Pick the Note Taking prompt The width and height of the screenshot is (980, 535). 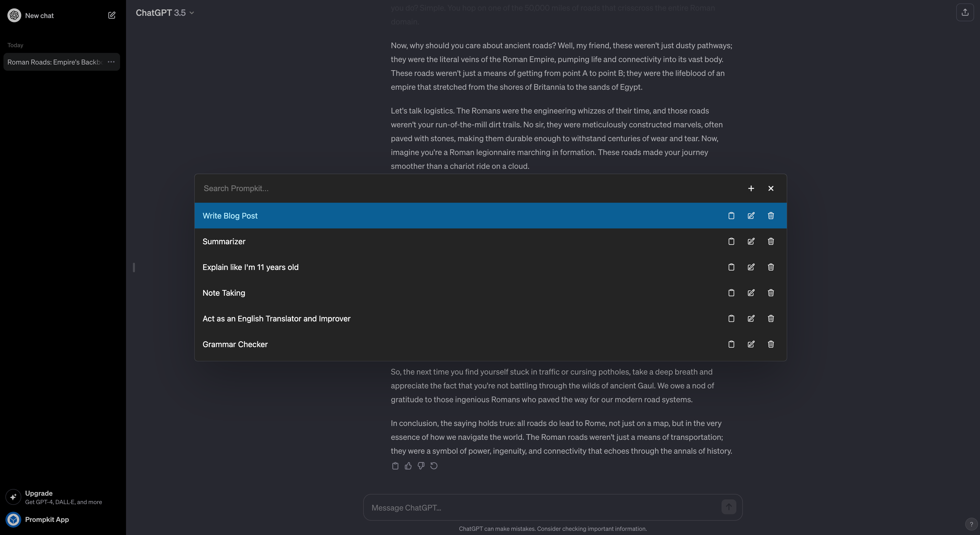point(490,293)
